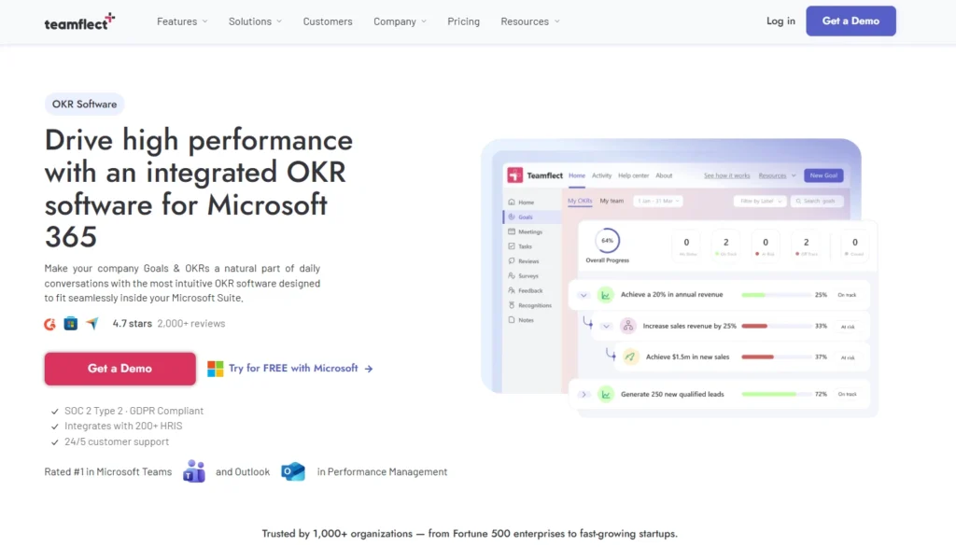The width and height of the screenshot is (956, 560).
Task: Open the About tab in the dashboard preview
Action: pyautogui.click(x=664, y=175)
